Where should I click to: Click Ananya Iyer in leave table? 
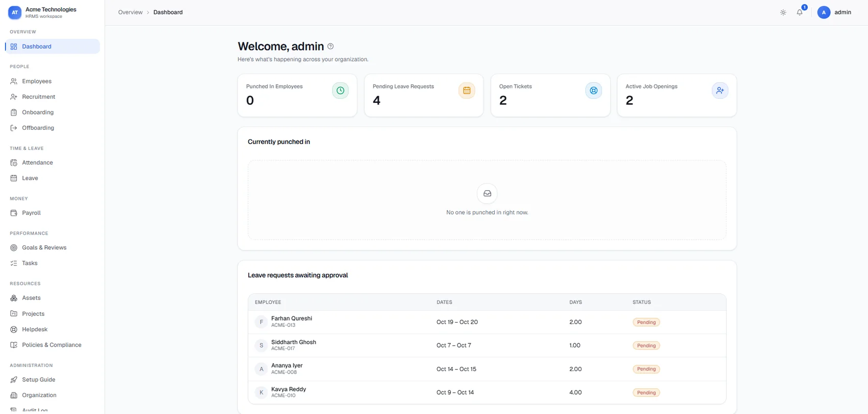pyautogui.click(x=287, y=365)
